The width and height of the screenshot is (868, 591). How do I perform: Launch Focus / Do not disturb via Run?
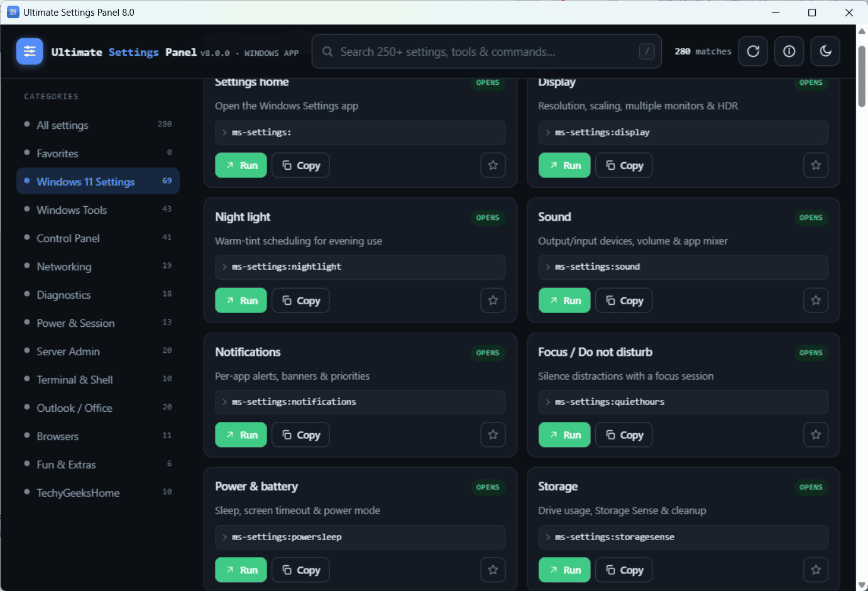tap(564, 435)
